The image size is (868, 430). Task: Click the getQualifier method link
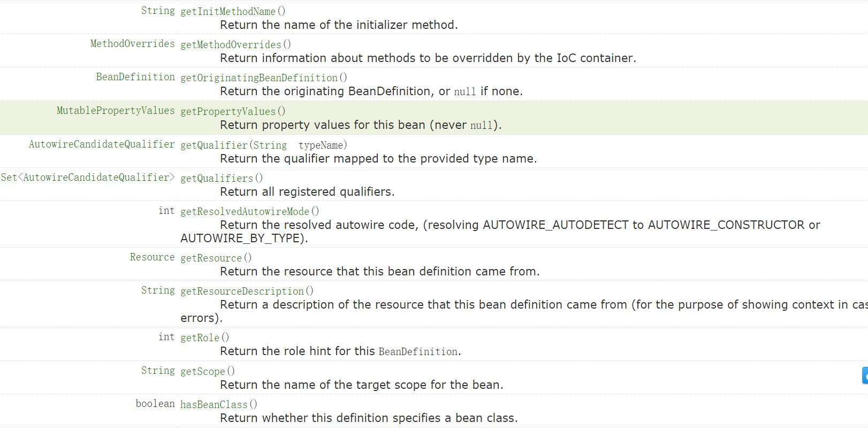[214, 145]
